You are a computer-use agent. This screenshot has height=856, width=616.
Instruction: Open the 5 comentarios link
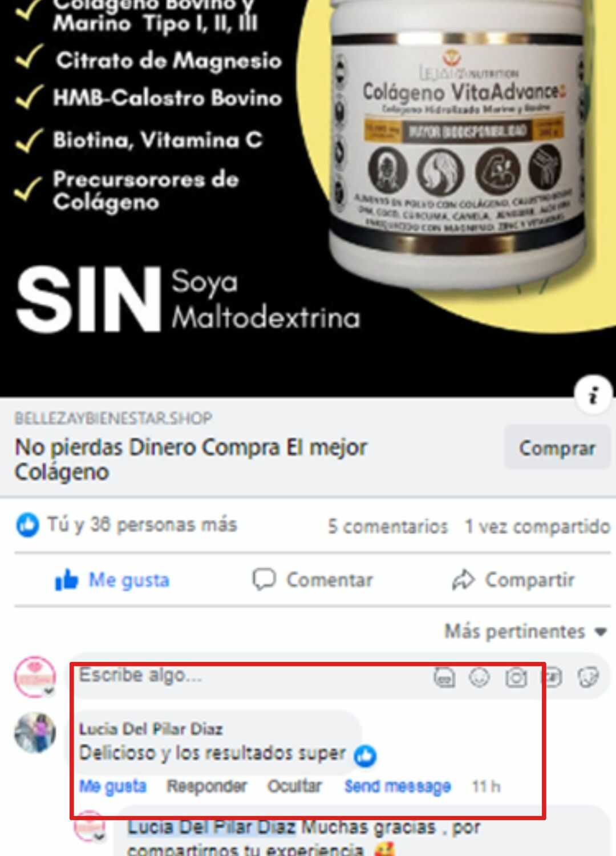tap(388, 526)
